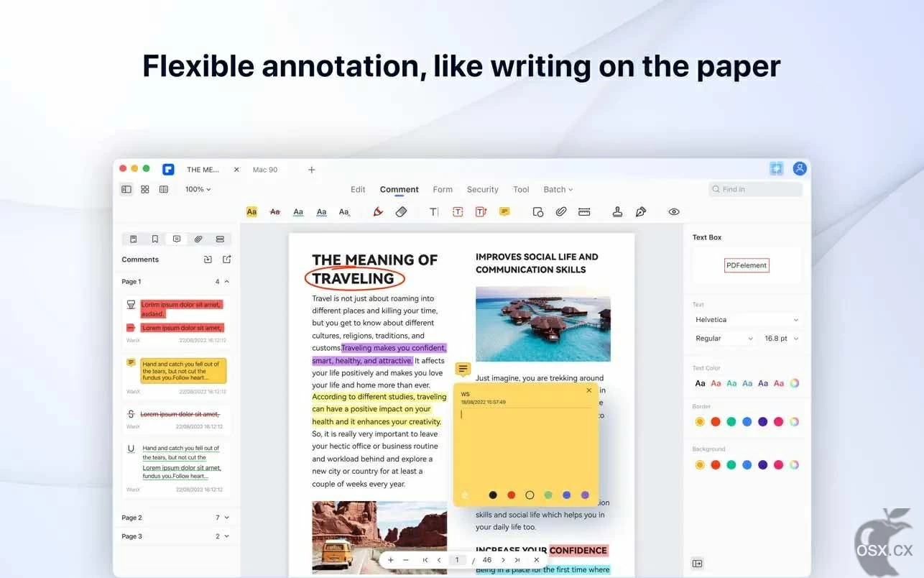Screen dimensions: 924x578
Task: Select the Attachment paperclip tool in toolbar
Action: click(561, 211)
